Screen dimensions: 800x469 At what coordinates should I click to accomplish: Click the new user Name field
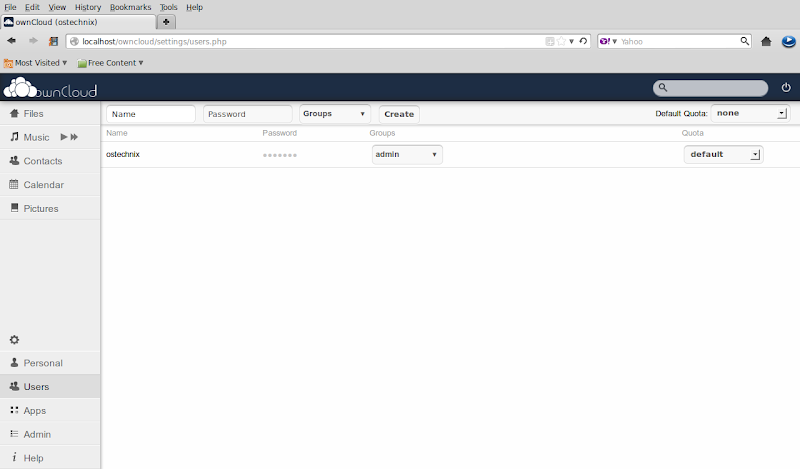151,114
